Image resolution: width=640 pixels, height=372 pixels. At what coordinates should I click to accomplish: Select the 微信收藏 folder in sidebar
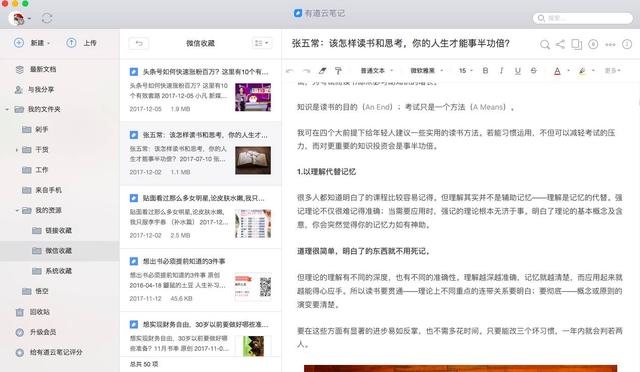tap(60, 251)
